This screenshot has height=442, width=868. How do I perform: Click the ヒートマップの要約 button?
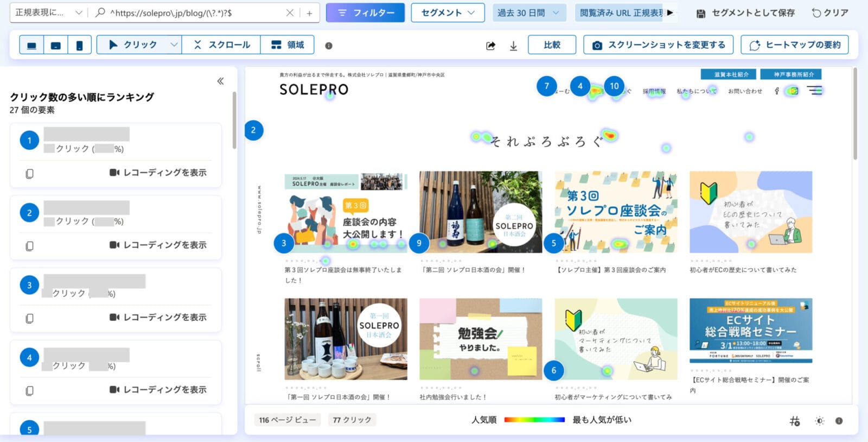(794, 45)
